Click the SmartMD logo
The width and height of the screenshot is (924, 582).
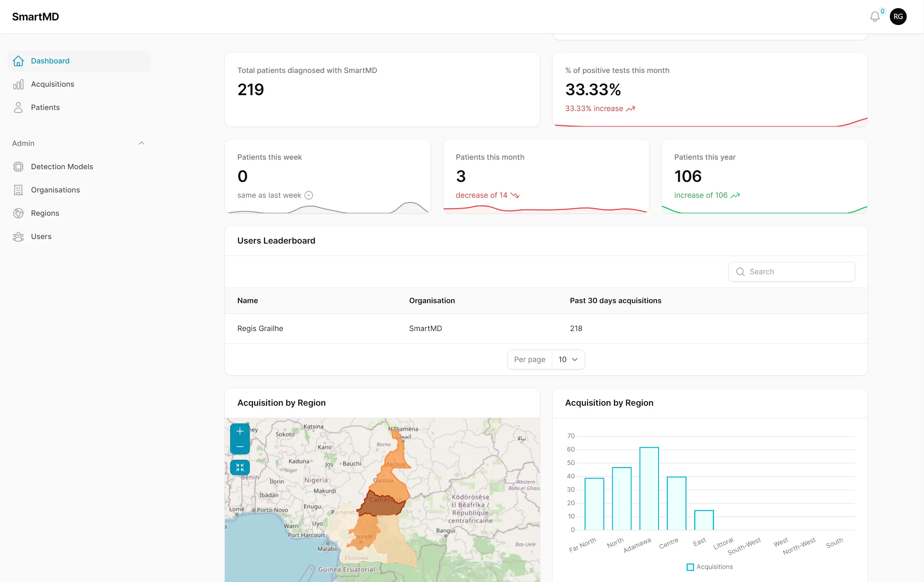pos(35,17)
